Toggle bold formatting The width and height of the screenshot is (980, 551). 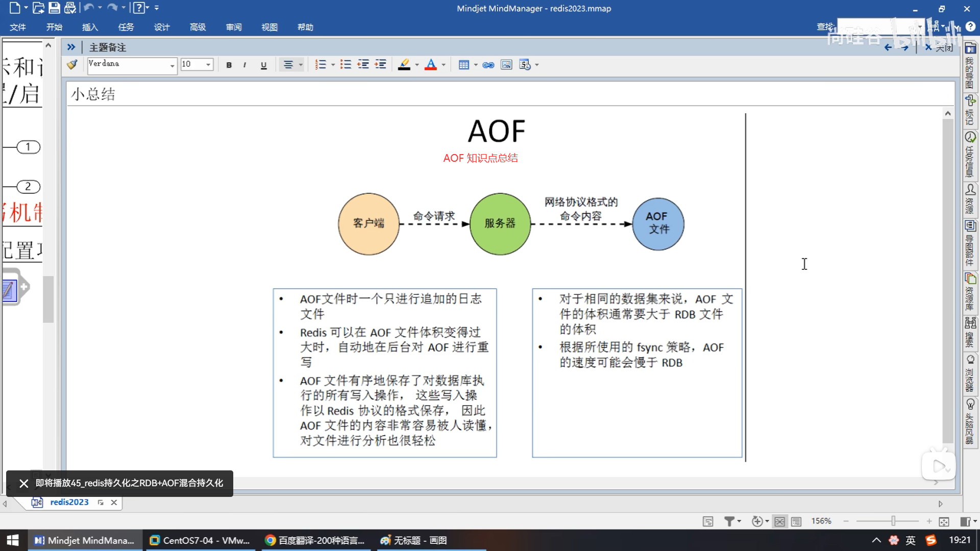click(x=229, y=65)
